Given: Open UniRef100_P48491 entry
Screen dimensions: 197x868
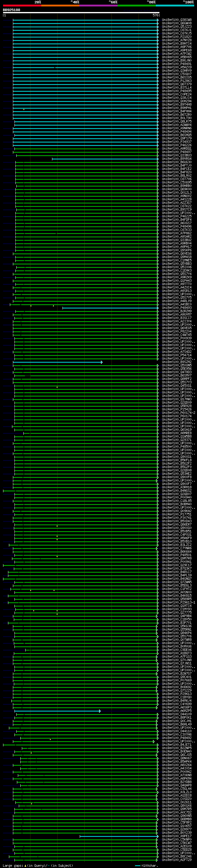Looking at the screenshot, I should tap(176, 64).
